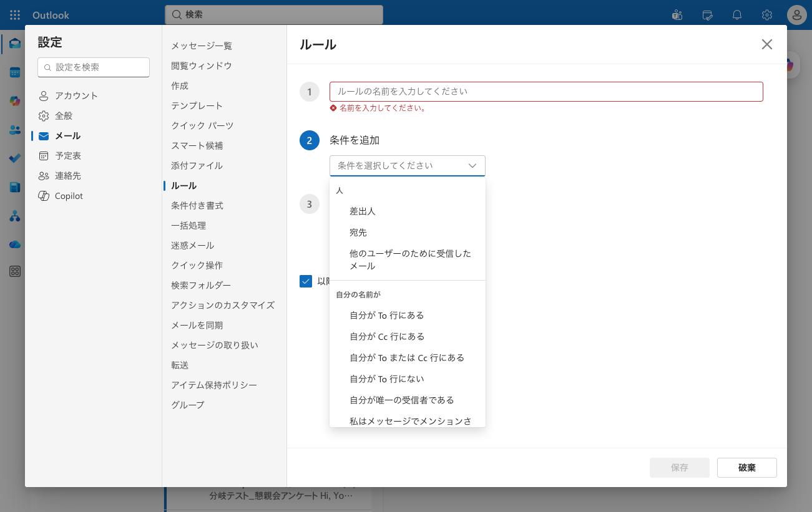Open the account profile avatar
This screenshot has width=812, height=512.
(x=797, y=15)
